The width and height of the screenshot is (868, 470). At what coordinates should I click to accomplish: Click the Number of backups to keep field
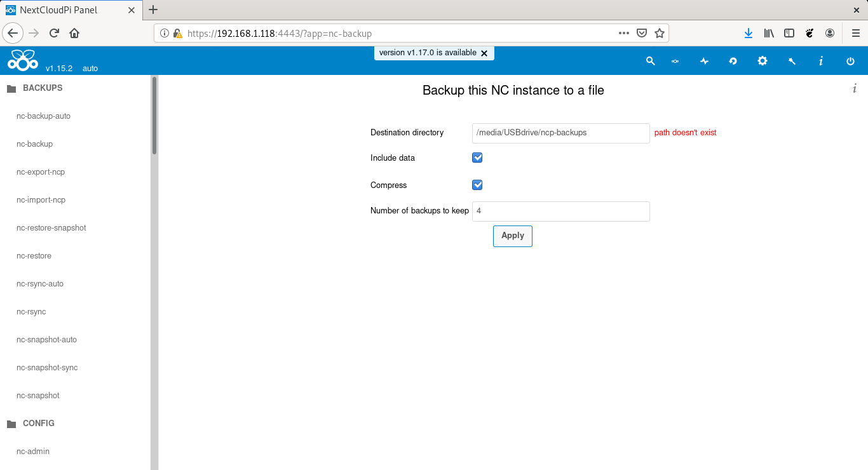(x=561, y=211)
